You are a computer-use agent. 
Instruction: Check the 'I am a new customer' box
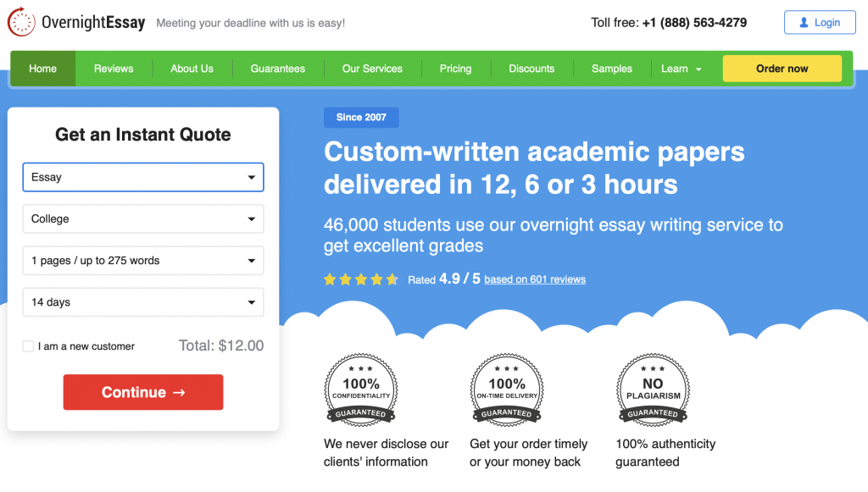29,346
